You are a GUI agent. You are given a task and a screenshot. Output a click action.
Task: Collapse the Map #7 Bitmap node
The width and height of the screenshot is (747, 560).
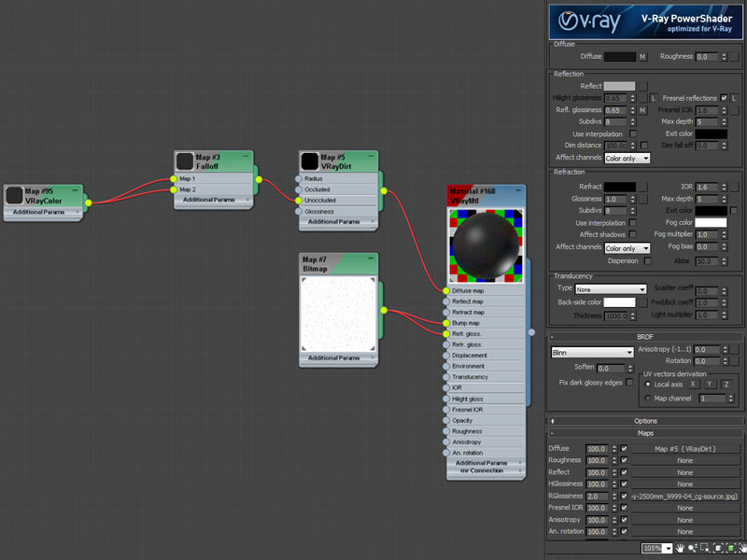pos(371,259)
